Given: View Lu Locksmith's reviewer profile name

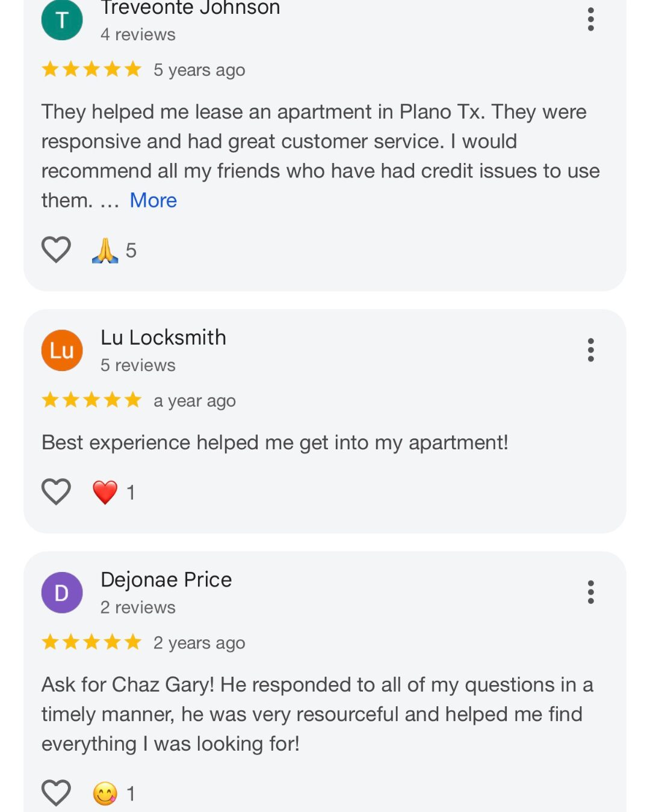Looking at the screenshot, I should point(163,337).
